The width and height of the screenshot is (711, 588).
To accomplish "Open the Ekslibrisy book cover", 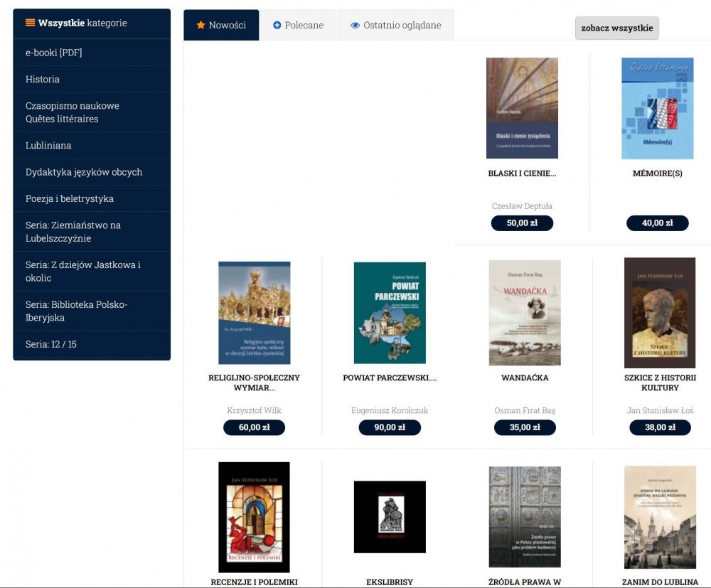I will click(390, 517).
